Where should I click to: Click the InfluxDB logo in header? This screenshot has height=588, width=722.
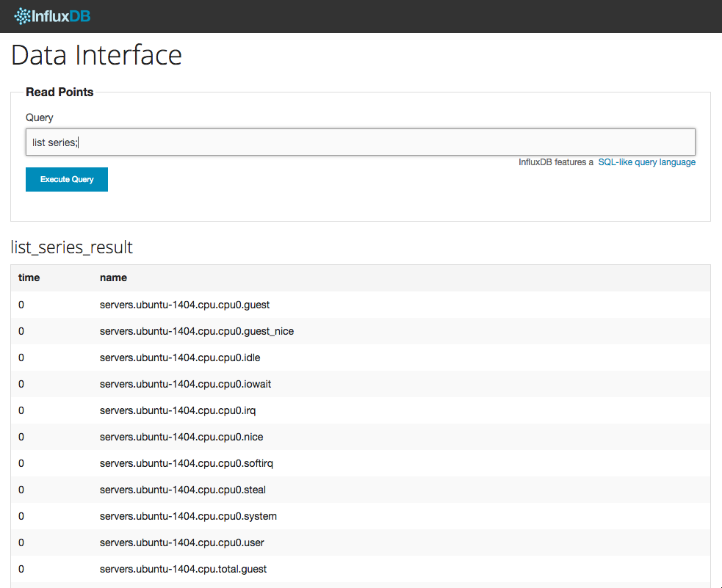click(x=52, y=16)
